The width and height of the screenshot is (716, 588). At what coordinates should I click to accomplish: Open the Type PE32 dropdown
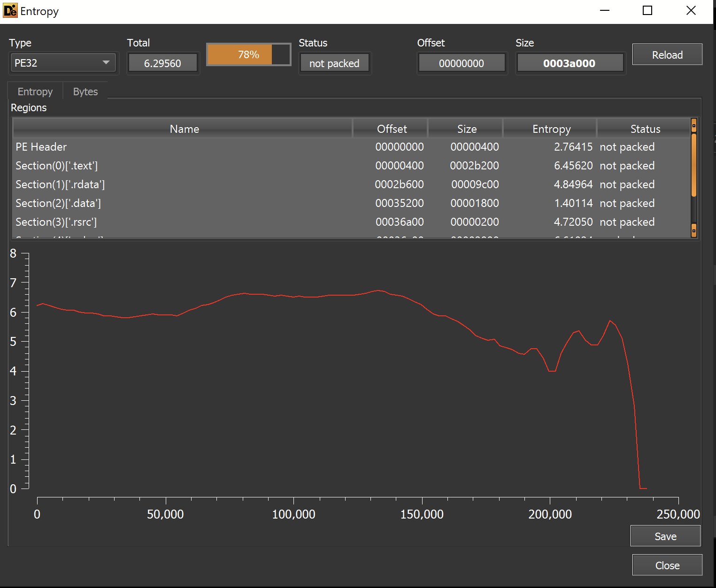[x=63, y=63]
